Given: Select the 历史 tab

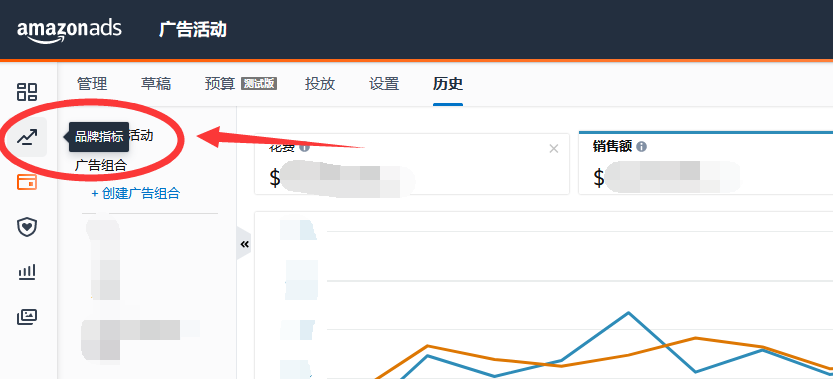Looking at the screenshot, I should [448, 84].
